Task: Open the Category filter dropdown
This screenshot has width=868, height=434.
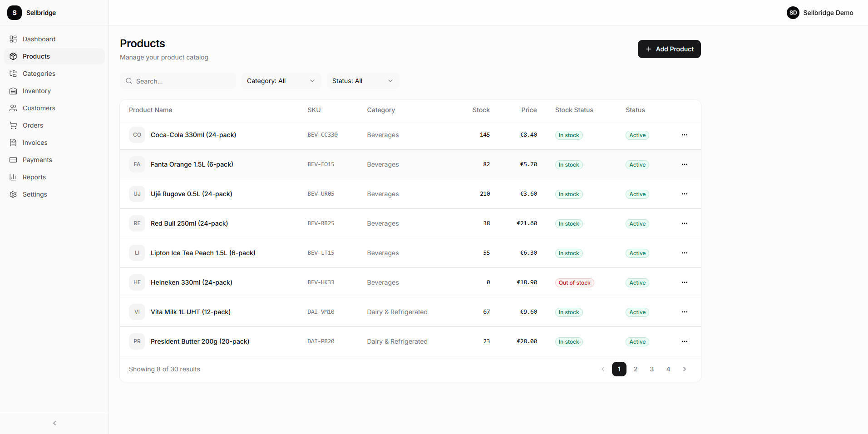Action: coord(281,81)
